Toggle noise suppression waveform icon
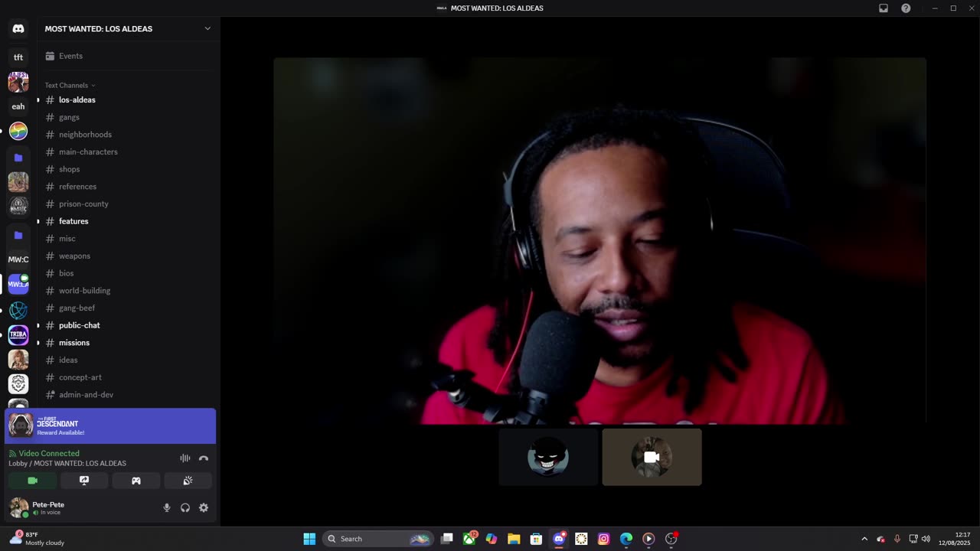 pos(185,458)
